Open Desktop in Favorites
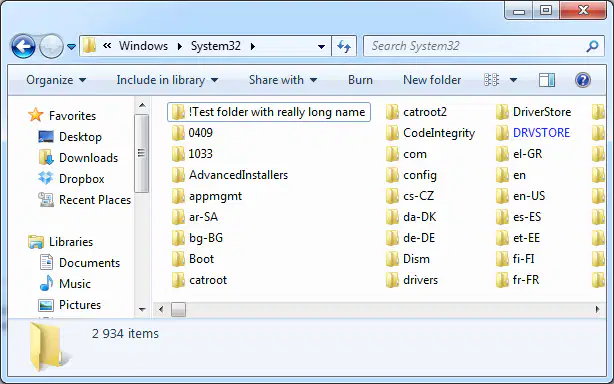The height and width of the screenshot is (384, 614). tap(70, 137)
